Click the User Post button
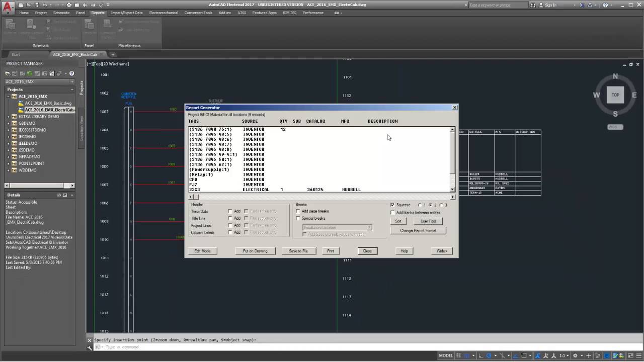Screen dimensions: 644x362 (x=428, y=221)
